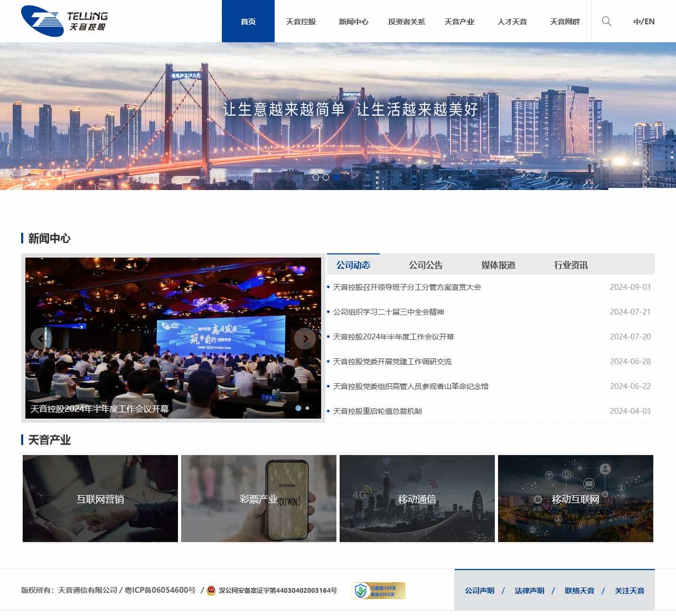Select the 公司动态 news tab
Viewport: 676px width, 616px height.
pos(353,264)
